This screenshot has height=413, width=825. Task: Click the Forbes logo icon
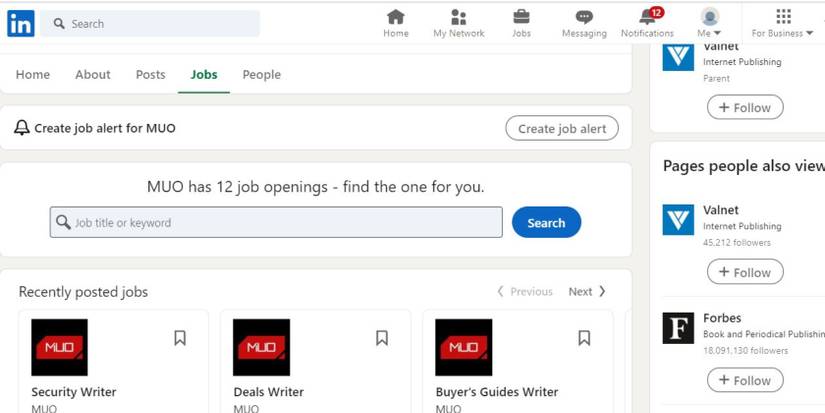678,328
